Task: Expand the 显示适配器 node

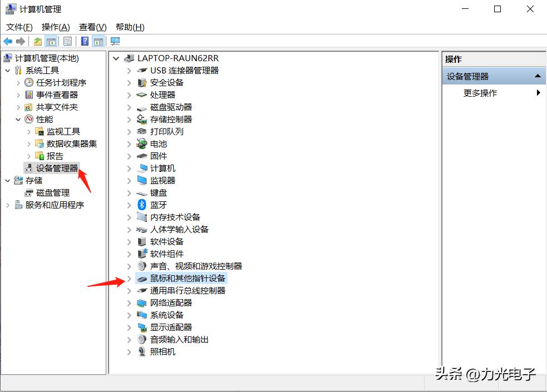Action: click(x=129, y=327)
